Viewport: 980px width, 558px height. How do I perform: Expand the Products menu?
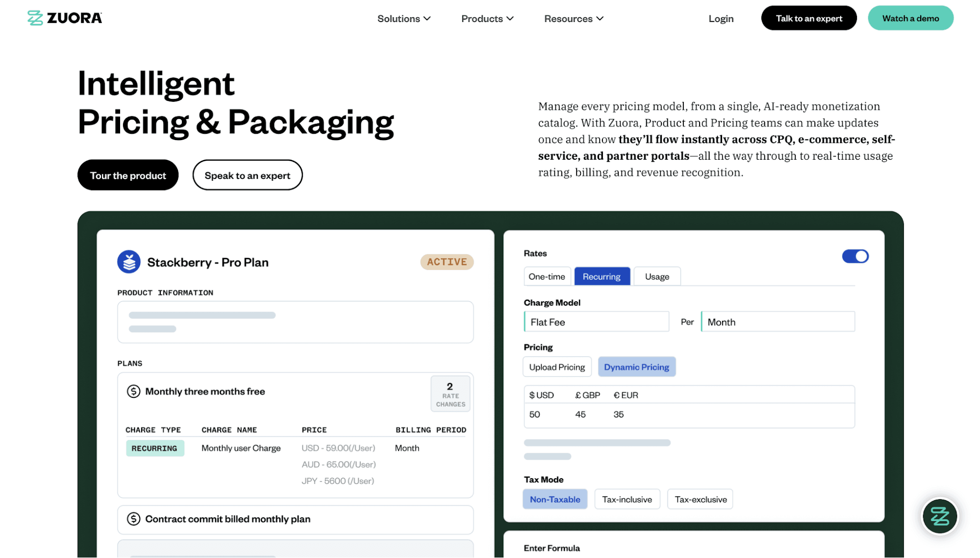[487, 19]
